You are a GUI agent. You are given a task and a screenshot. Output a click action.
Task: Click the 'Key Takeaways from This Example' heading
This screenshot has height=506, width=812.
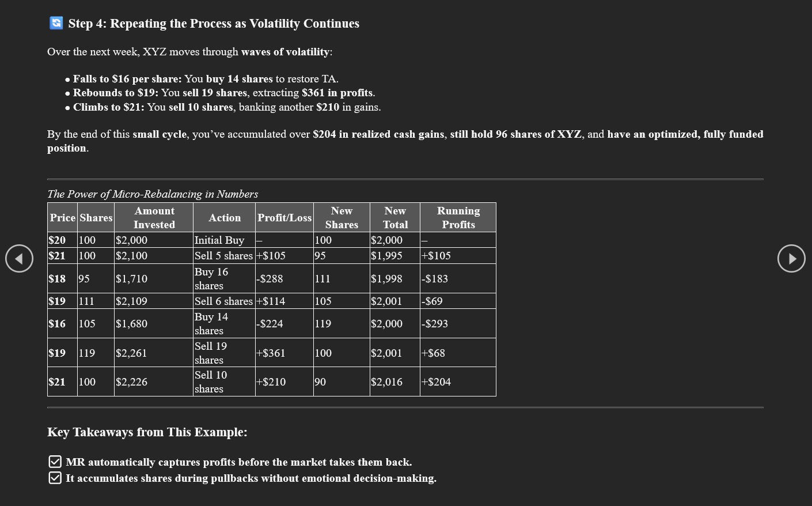147,432
